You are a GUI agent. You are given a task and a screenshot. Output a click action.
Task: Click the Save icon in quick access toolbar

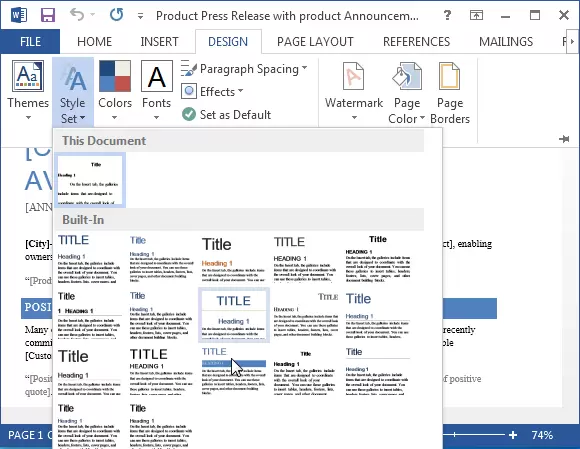coord(48,15)
